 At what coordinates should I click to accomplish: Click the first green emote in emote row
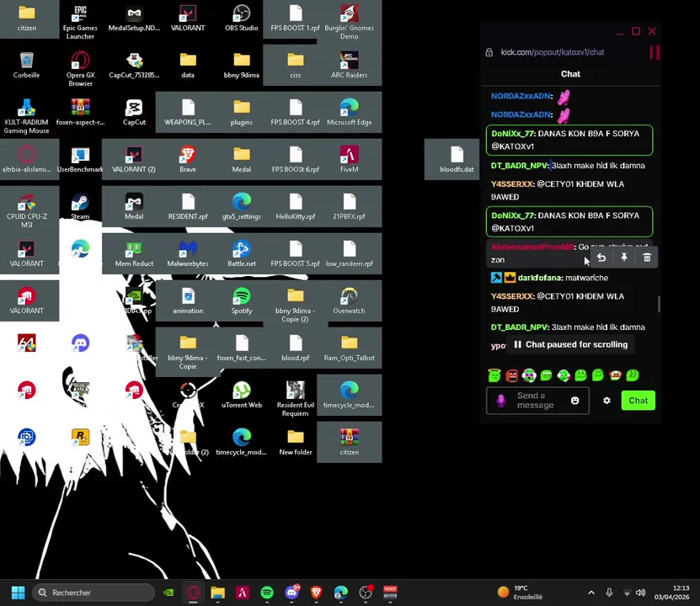click(494, 375)
